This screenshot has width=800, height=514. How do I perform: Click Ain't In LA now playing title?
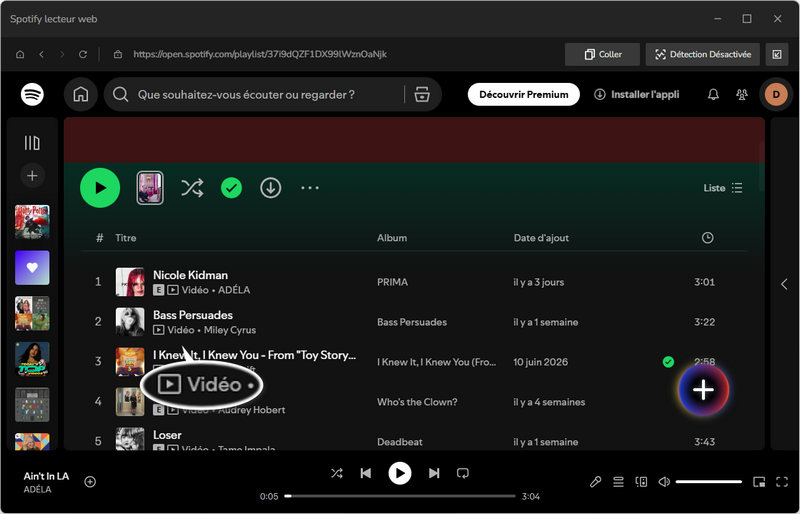[x=46, y=476]
